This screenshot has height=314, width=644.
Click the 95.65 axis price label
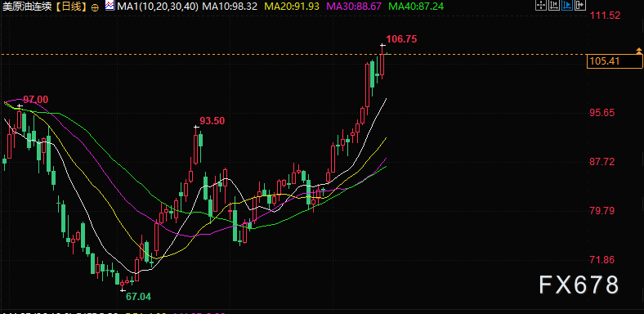point(602,113)
